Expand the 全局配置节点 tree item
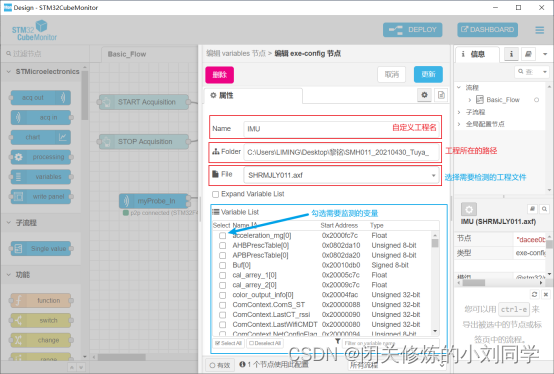Image resolution: width=554 pixels, height=374 pixels. click(x=459, y=124)
